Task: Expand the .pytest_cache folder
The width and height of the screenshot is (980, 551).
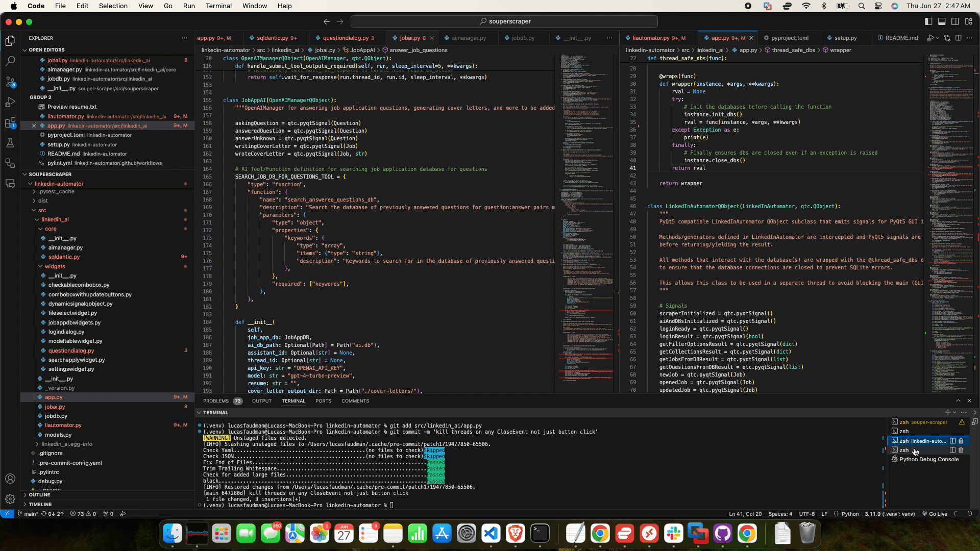Action: 56,192
